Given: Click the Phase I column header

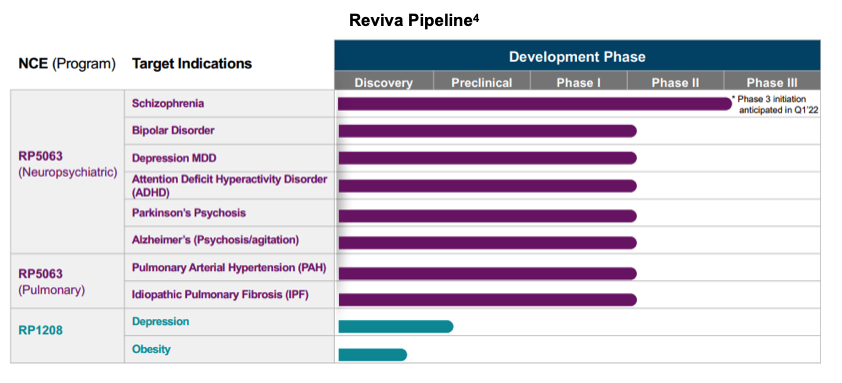Looking at the screenshot, I should pos(578,82).
